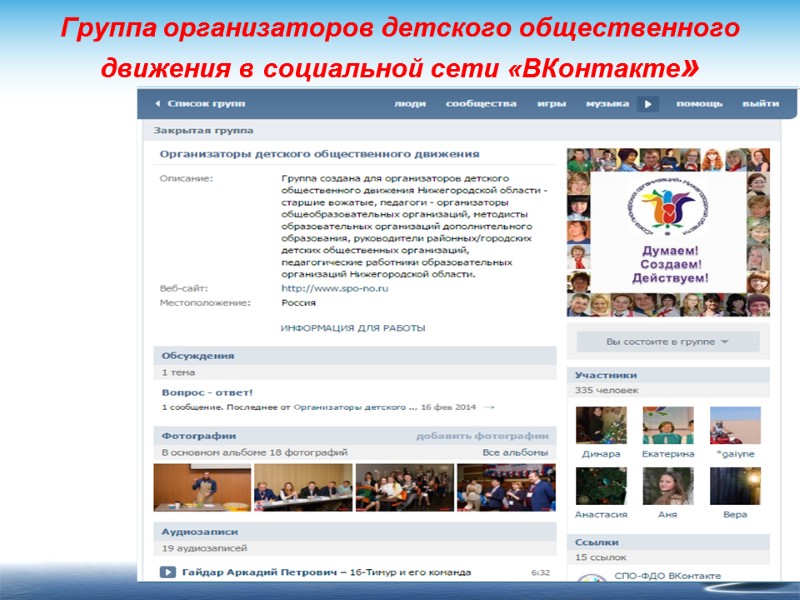Click the 15 ссылок count
The width and height of the screenshot is (800, 600).
(601, 557)
